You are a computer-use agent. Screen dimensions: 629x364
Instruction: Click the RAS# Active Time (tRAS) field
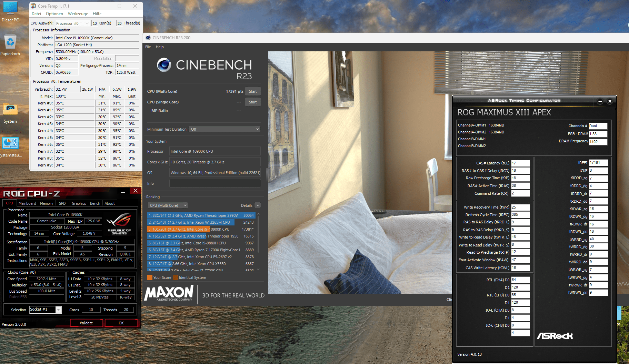pyautogui.click(x=520, y=186)
